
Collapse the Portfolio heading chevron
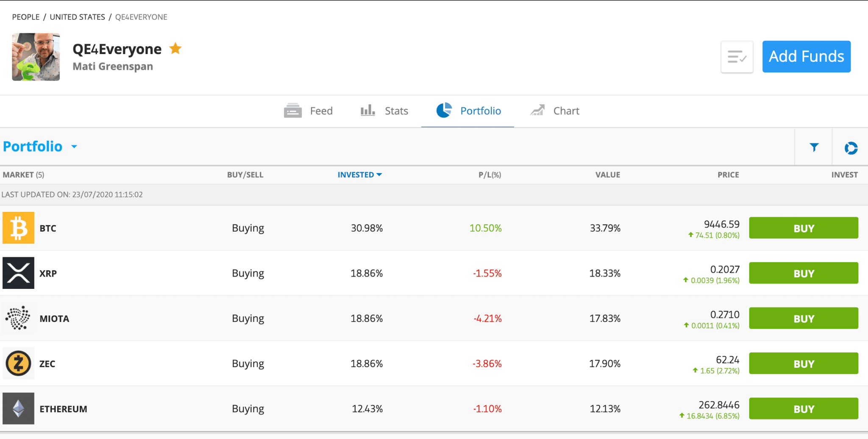point(74,147)
